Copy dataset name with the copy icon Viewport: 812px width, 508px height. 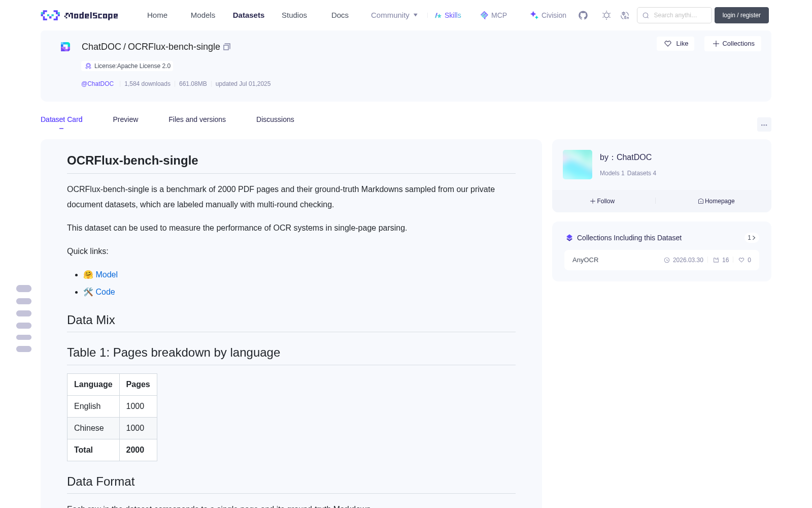[227, 47]
